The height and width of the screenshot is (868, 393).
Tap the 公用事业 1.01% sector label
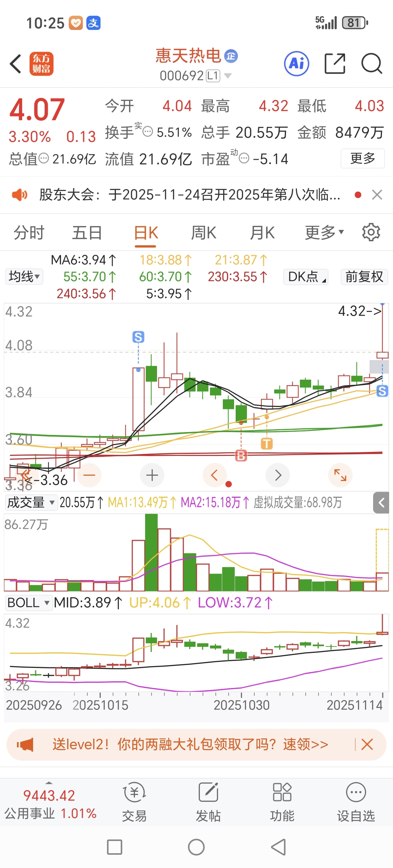point(50,813)
